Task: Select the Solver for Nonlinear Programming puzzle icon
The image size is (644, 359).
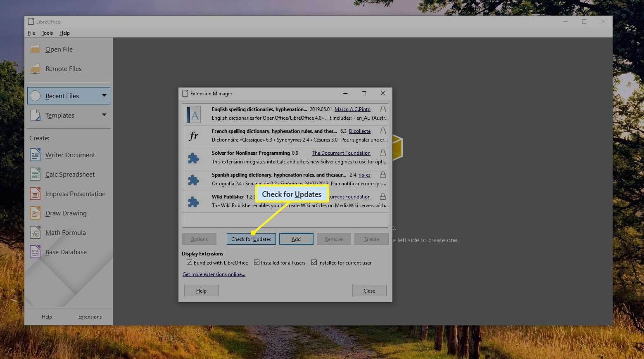Action: coord(193,158)
